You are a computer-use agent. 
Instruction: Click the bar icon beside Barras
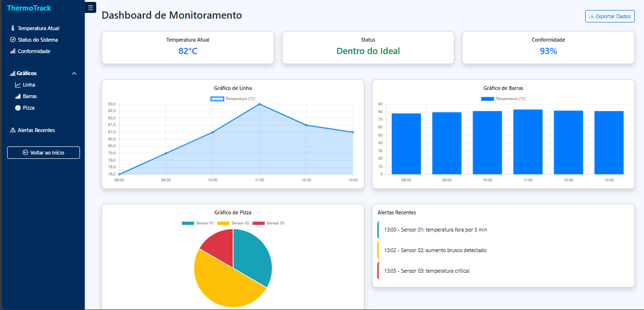point(18,96)
